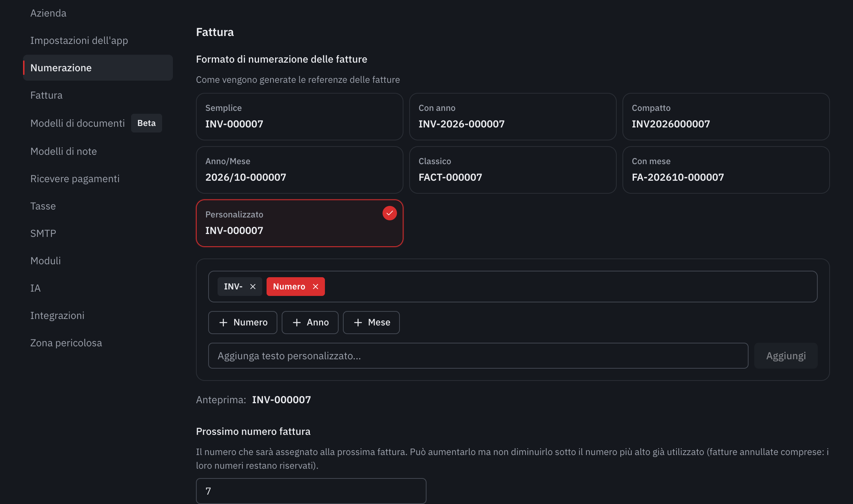This screenshot has height=504, width=853.
Task: Open Zona pericolosa section
Action: pyautogui.click(x=98, y=343)
